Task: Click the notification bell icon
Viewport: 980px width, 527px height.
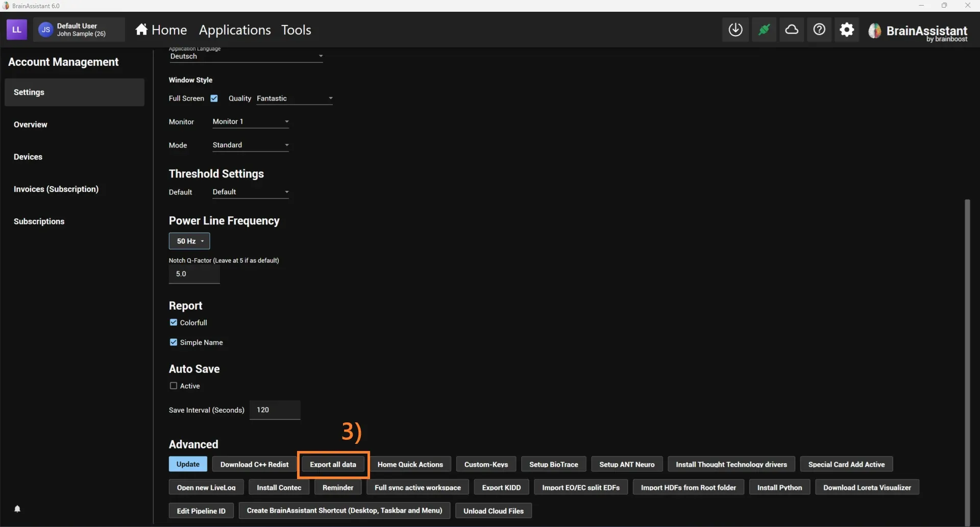Action: 17,509
